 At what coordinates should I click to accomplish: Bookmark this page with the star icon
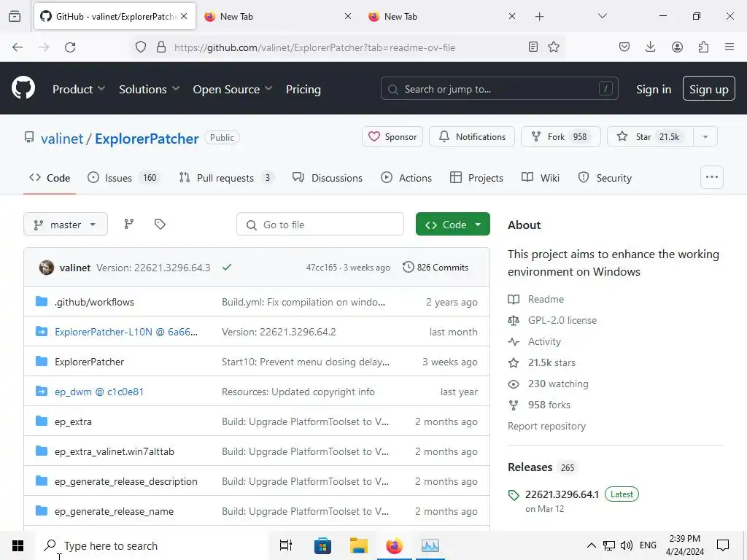click(554, 47)
